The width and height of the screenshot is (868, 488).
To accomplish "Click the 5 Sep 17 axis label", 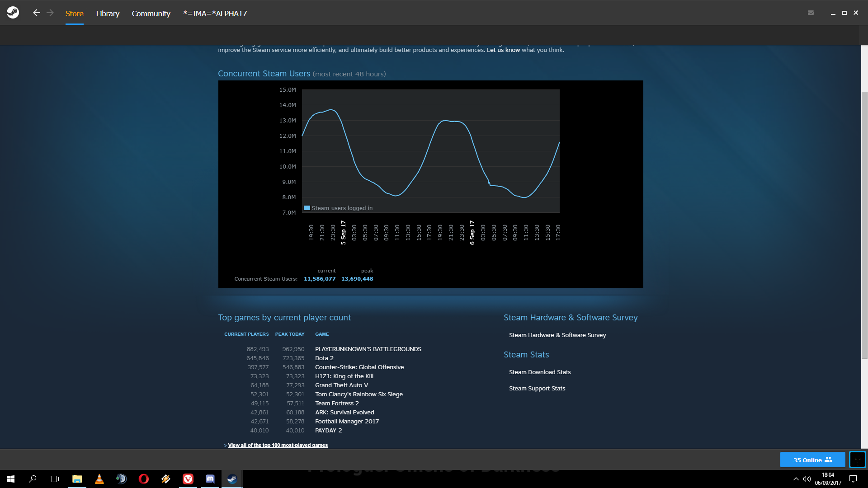I will point(343,233).
